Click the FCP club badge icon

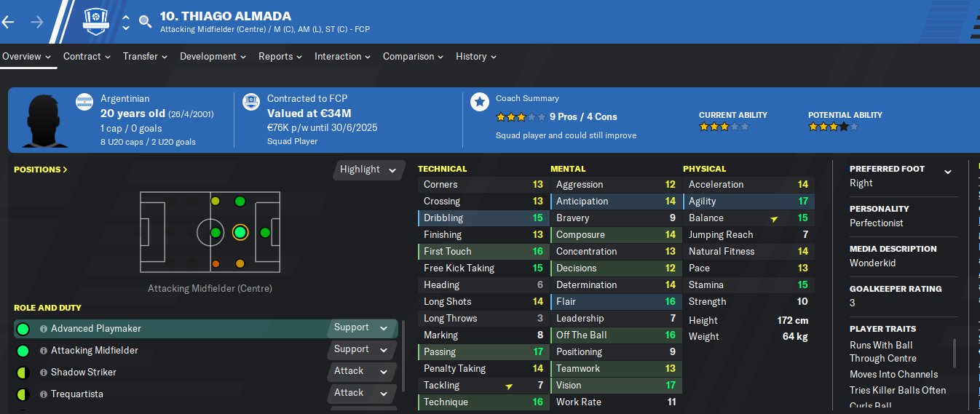point(96,22)
